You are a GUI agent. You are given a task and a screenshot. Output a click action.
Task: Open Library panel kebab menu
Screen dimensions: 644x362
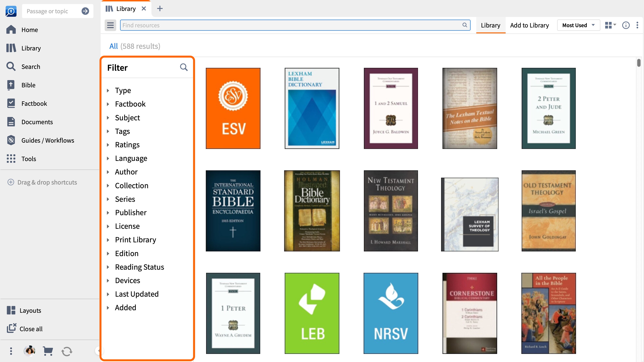click(x=637, y=25)
